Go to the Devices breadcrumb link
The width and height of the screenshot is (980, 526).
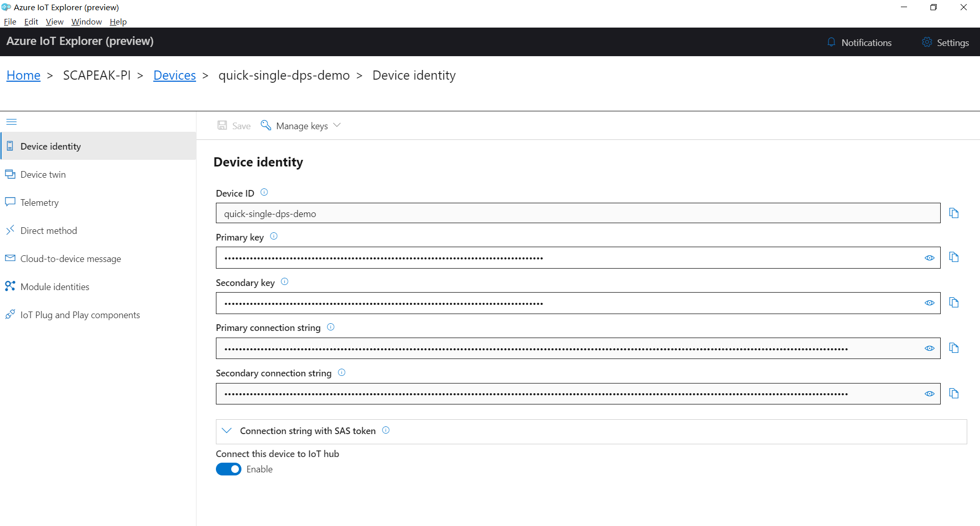pyautogui.click(x=175, y=75)
